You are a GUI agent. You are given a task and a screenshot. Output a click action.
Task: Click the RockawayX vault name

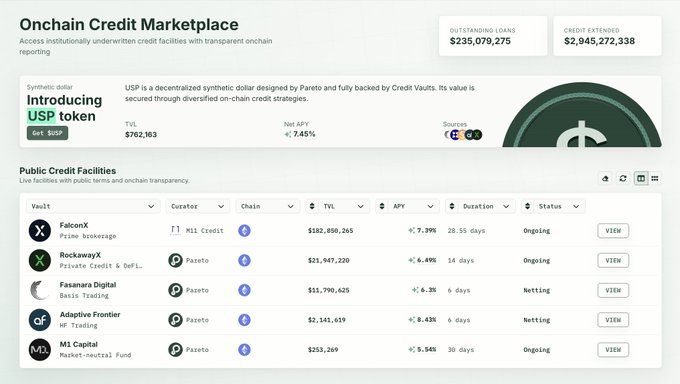pyautogui.click(x=80, y=255)
